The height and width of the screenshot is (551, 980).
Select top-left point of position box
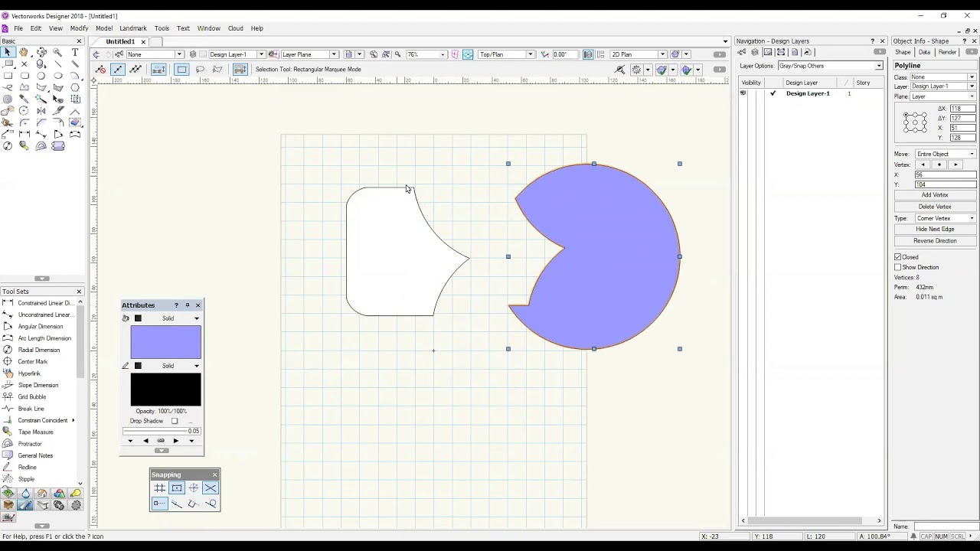(906, 115)
